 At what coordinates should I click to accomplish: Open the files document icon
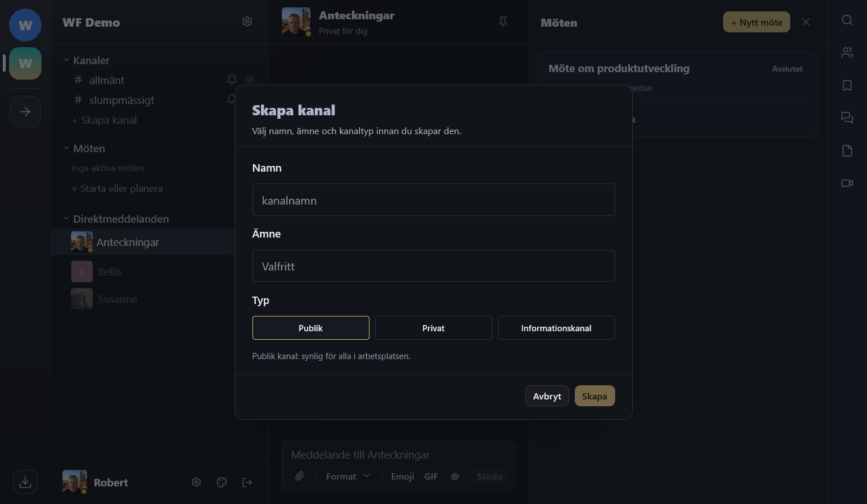pos(847,151)
